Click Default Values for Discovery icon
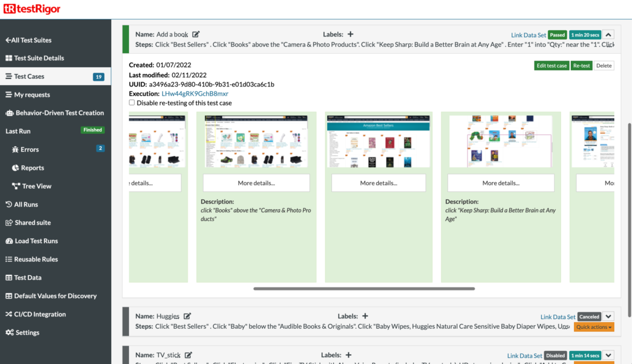The width and height of the screenshot is (632, 364). pos(9,296)
